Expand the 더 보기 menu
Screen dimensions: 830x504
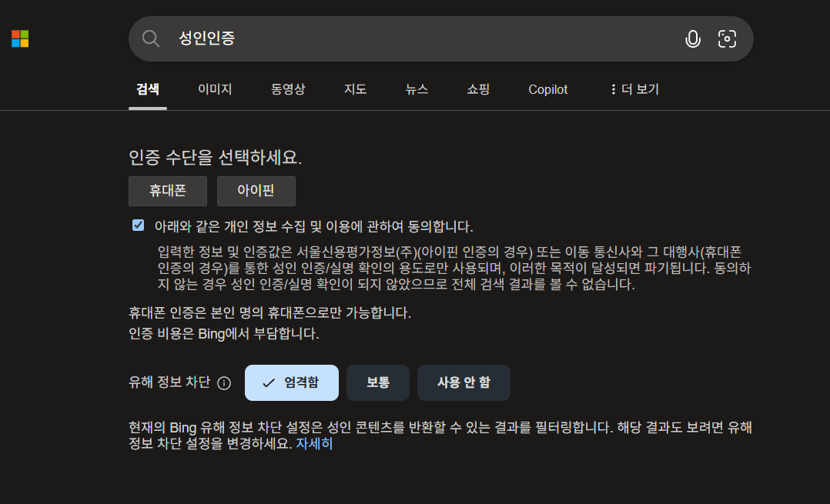point(634,89)
